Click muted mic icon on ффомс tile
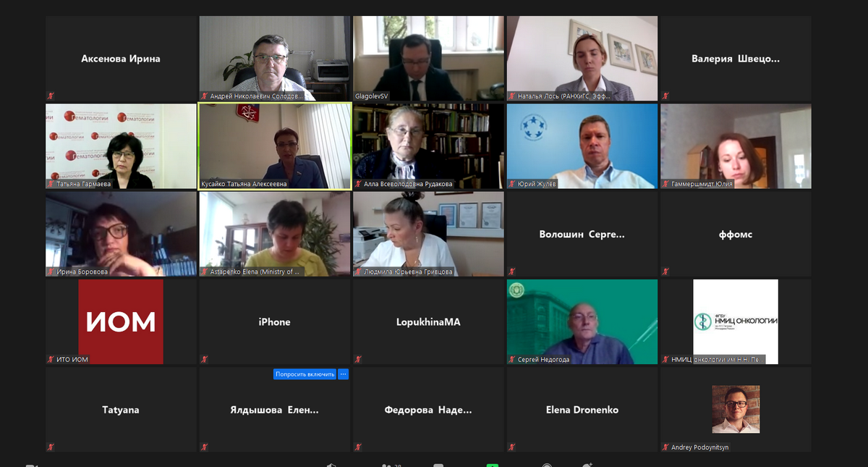868x467 pixels. [665, 272]
